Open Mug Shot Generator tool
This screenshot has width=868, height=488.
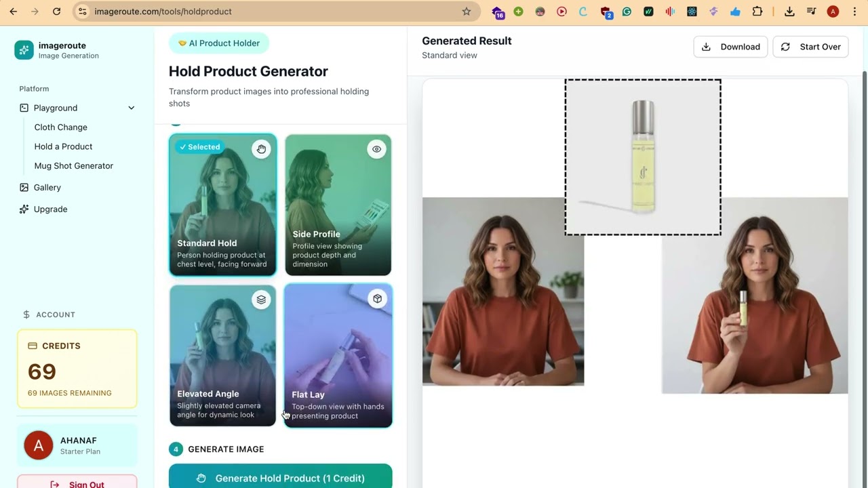tap(74, 165)
